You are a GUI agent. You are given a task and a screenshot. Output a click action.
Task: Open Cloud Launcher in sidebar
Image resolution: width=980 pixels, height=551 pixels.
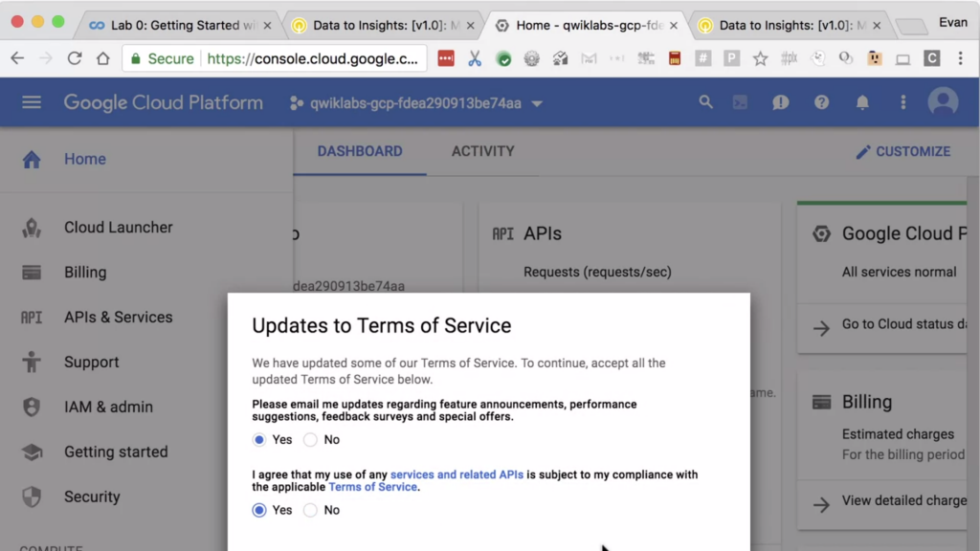[118, 228]
